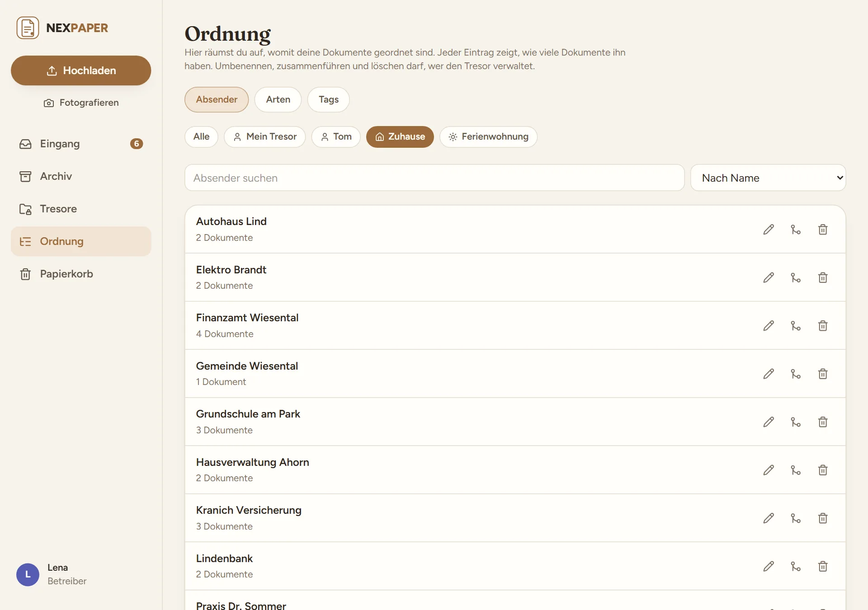This screenshot has height=610, width=868.
Task: Filter by Alle vaults
Action: pos(201,136)
